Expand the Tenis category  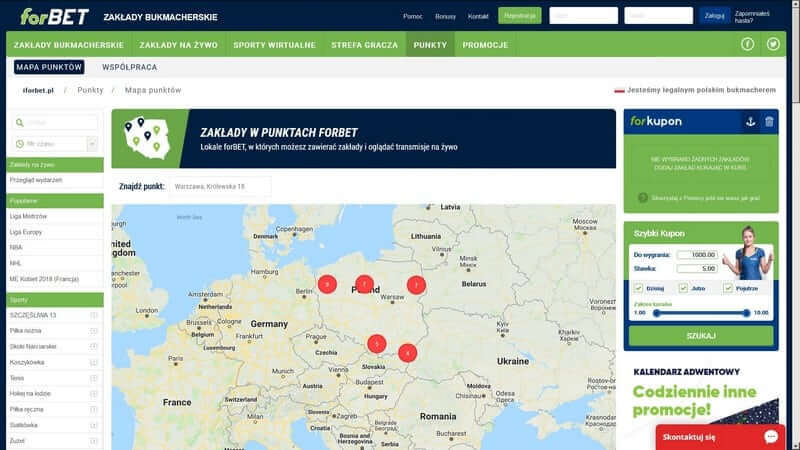(94, 378)
